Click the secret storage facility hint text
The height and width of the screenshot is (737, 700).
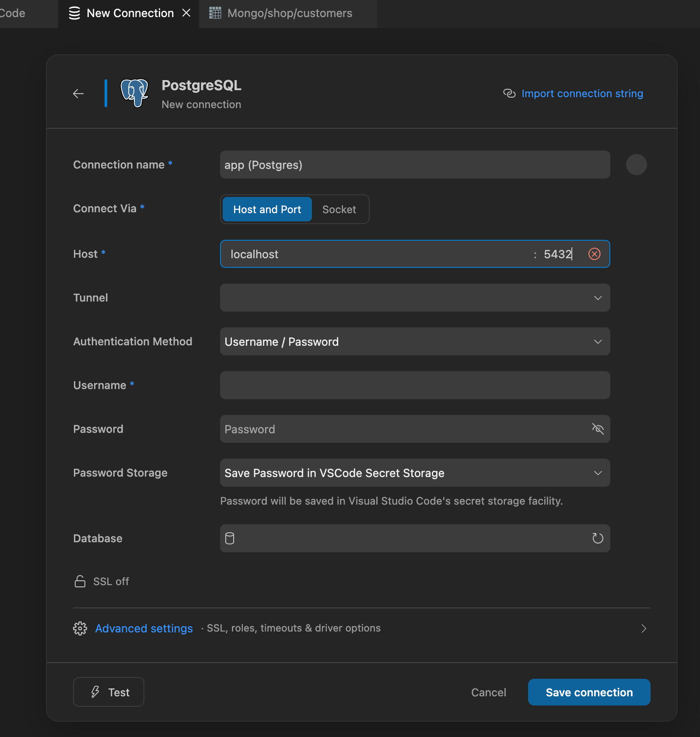[391, 501]
